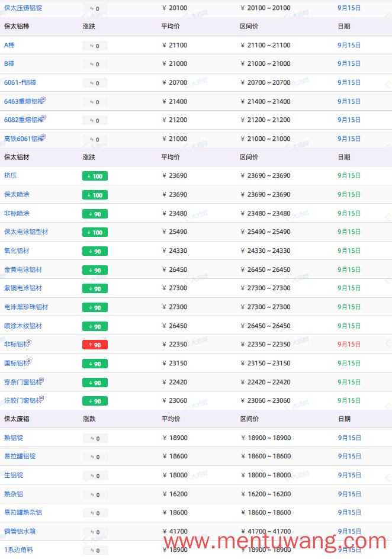This screenshot has width=392, height=559.
Task: Click the 保太废铝 section header
Action: 17,419
